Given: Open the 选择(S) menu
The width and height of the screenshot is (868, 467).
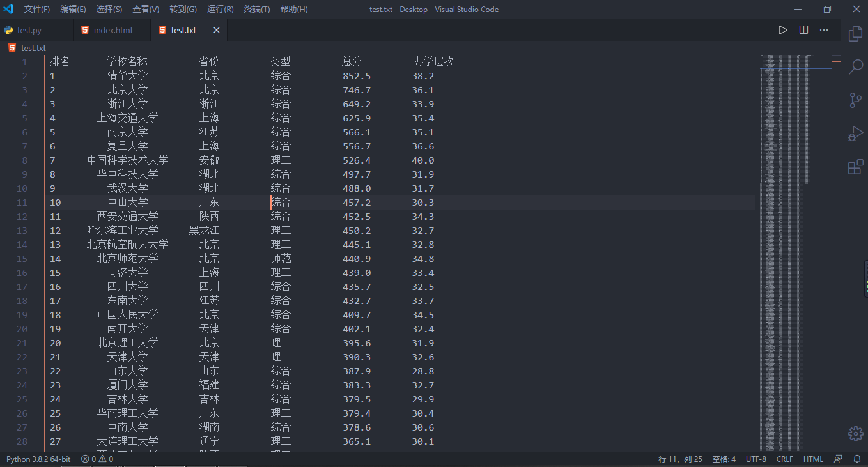Looking at the screenshot, I should click(109, 10).
